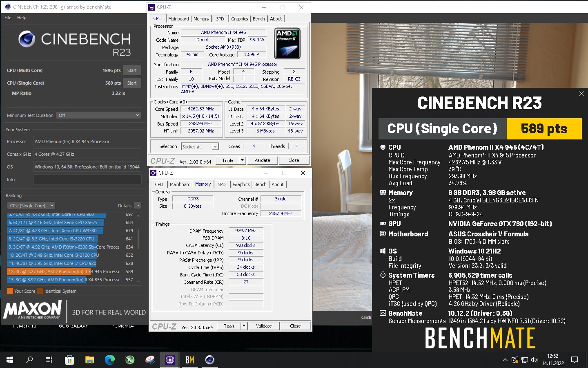Viewport: 588px width, 368px height.
Task: Click the ranking list scroll-down arrow
Action: pyautogui.click(x=138, y=281)
